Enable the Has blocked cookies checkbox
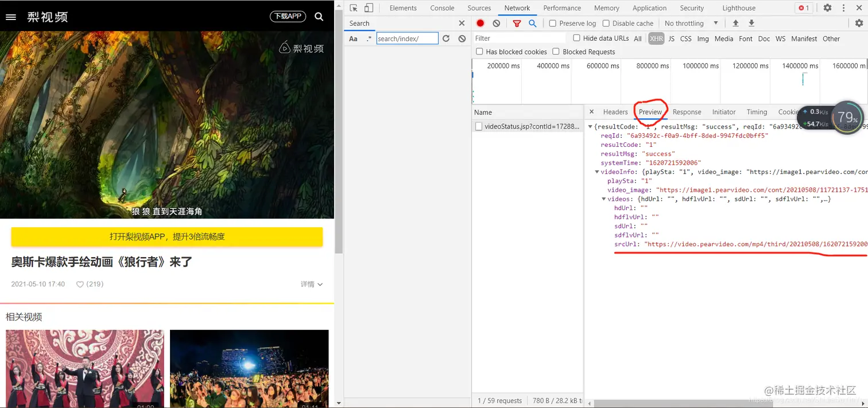This screenshot has width=868, height=408. click(479, 52)
